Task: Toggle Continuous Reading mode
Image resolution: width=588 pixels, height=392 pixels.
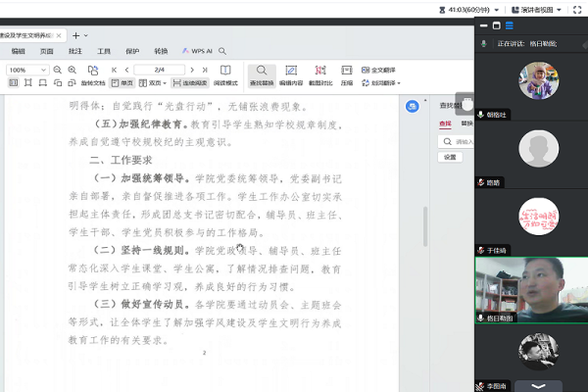Action: click(190, 83)
